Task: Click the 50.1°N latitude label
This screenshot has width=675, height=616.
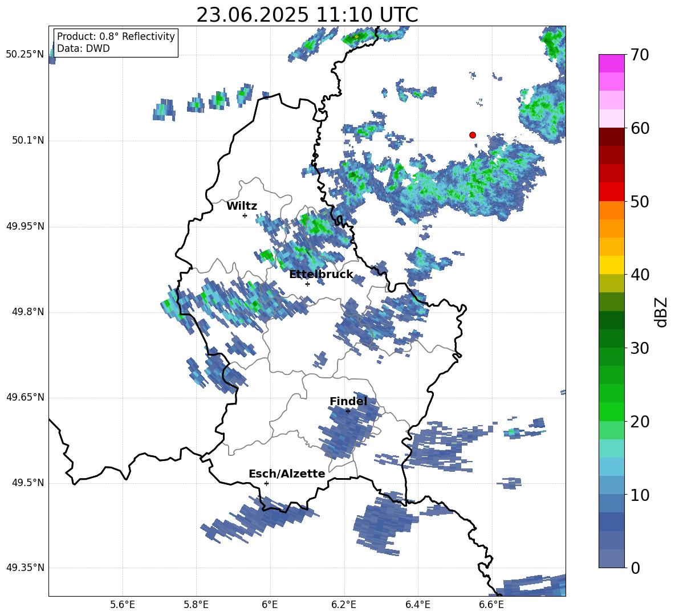Action: tap(28, 141)
